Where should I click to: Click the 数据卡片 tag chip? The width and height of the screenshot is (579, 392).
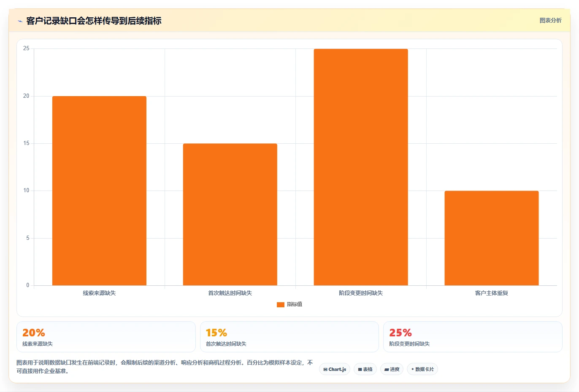(x=422, y=369)
